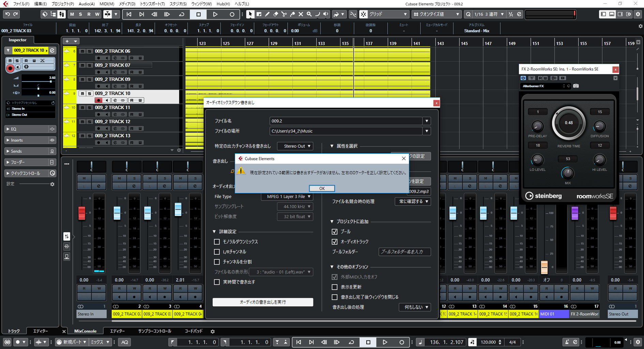644x349 pixels.
Task: Select the Object Selection arrow tool
Action: (250, 14)
